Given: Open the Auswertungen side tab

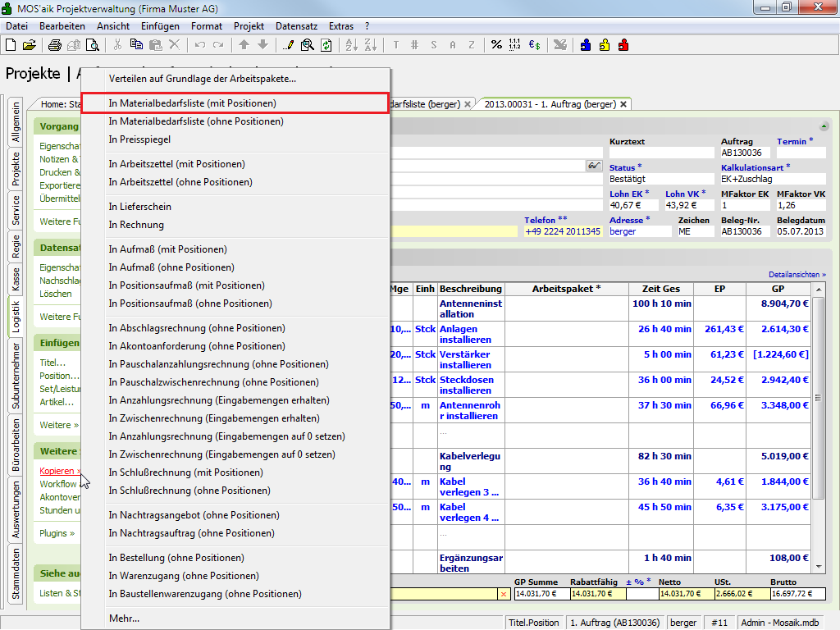Looking at the screenshot, I should [16, 509].
